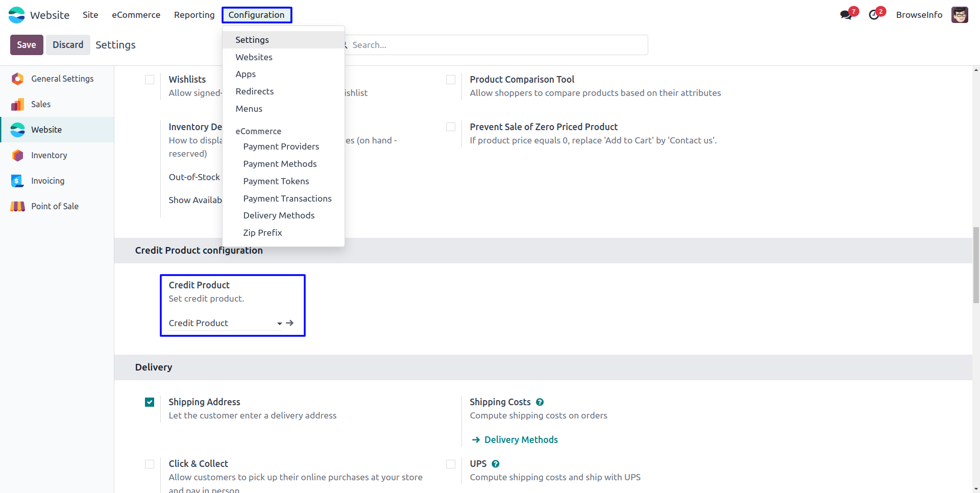Click the Website app logo icon

pos(16,15)
